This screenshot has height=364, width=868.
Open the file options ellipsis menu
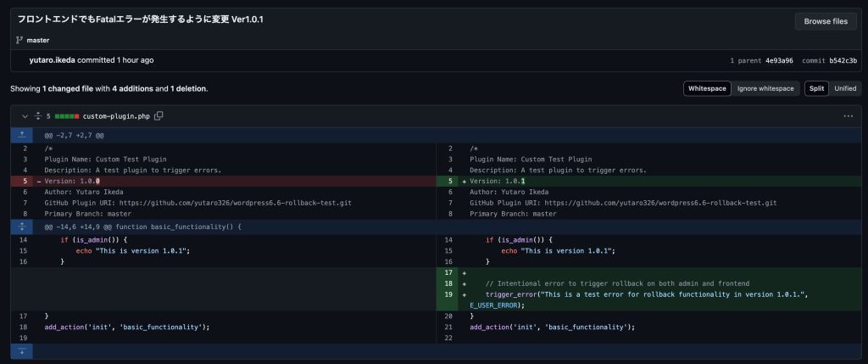pyautogui.click(x=848, y=116)
